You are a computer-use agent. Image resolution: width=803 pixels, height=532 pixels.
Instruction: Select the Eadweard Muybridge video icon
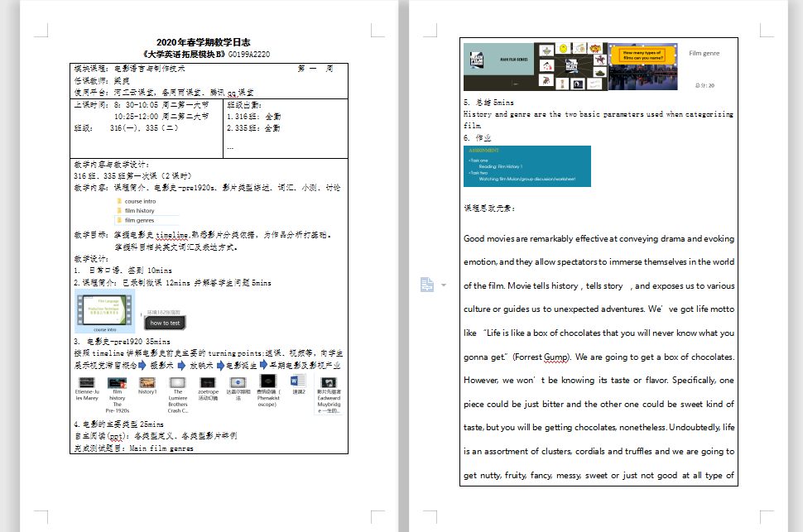pyautogui.click(x=329, y=382)
